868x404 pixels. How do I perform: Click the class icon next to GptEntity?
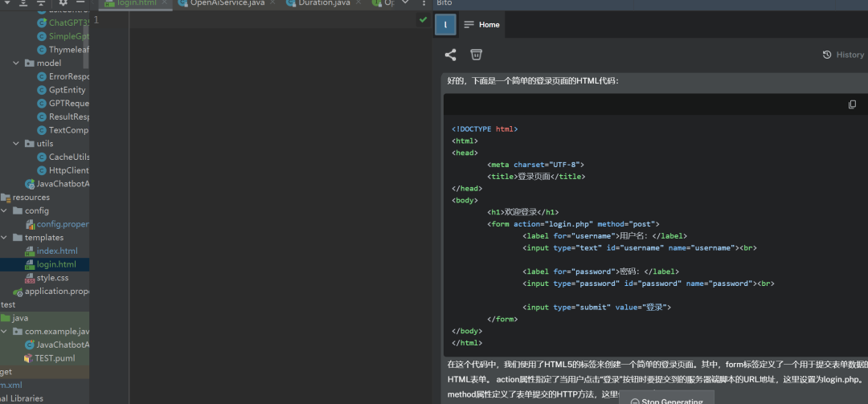pyautogui.click(x=42, y=90)
